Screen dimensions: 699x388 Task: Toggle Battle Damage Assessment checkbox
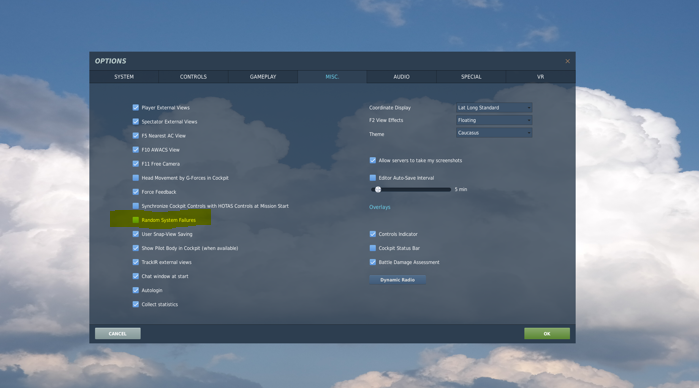coord(373,262)
